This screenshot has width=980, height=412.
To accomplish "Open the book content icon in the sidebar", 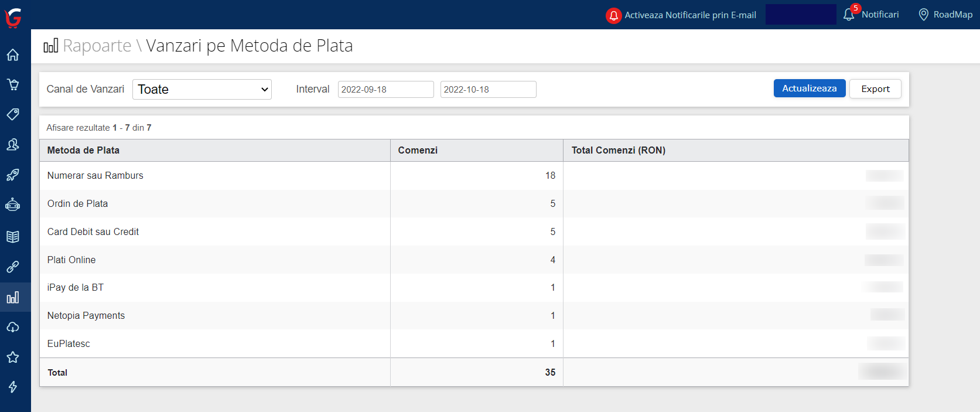I will (x=13, y=237).
